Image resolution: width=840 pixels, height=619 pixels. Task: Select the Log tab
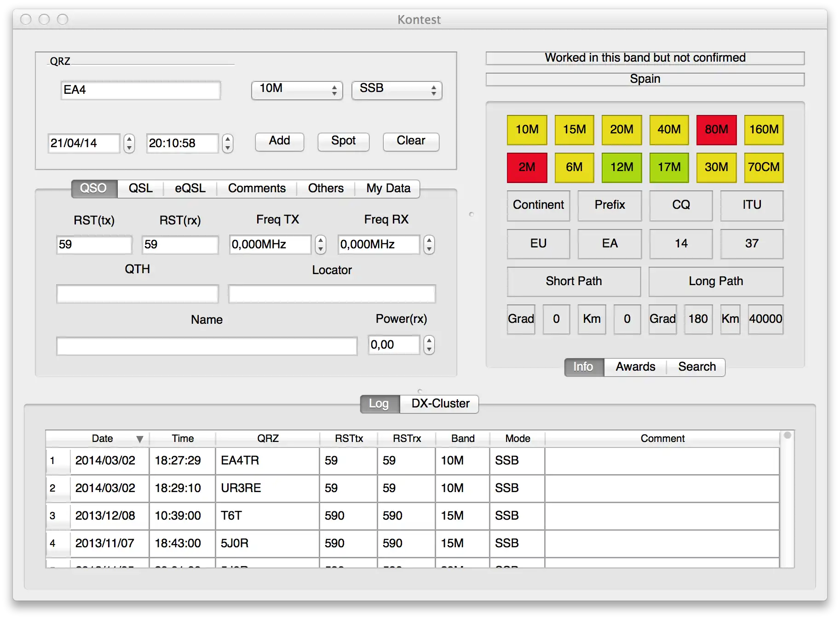380,404
